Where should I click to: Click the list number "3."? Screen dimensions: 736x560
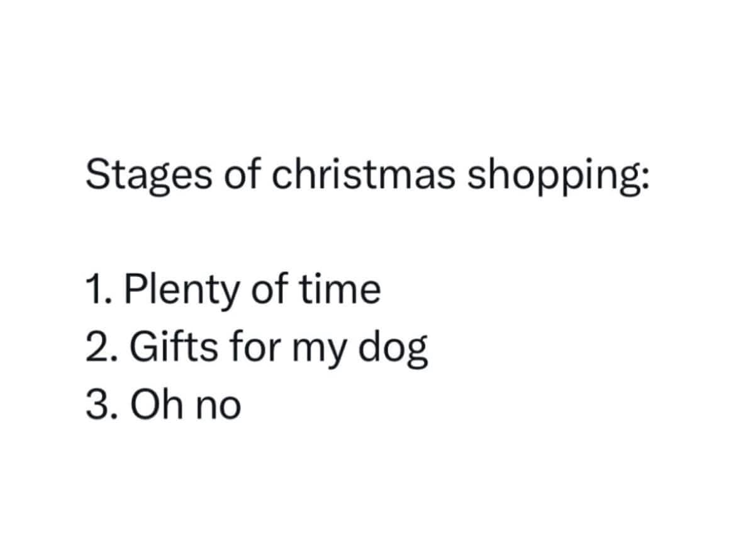pos(102,404)
